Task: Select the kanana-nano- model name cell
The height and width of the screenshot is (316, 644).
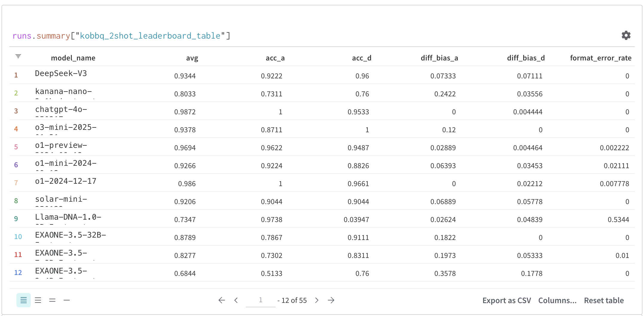Action: point(63,91)
